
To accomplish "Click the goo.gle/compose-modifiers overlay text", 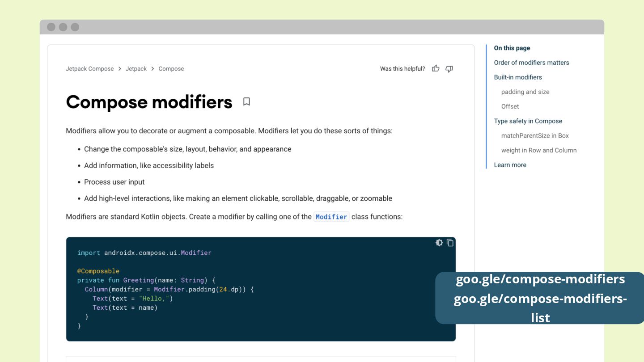I will [540, 279].
